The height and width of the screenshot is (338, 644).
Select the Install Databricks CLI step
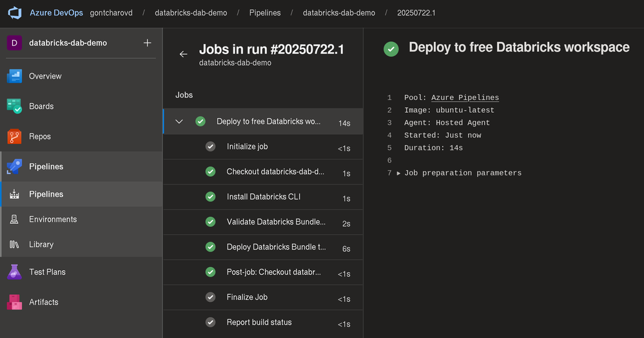(x=264, y=197)
